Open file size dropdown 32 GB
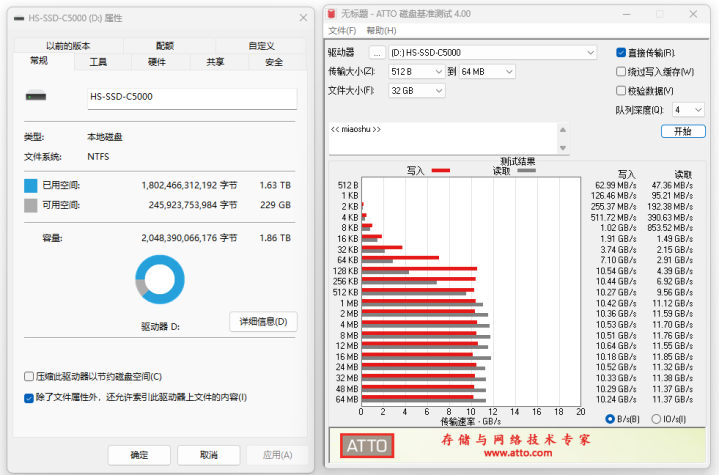Image resolution: width=719 pixels, height=475 pixels. (416, 91)
